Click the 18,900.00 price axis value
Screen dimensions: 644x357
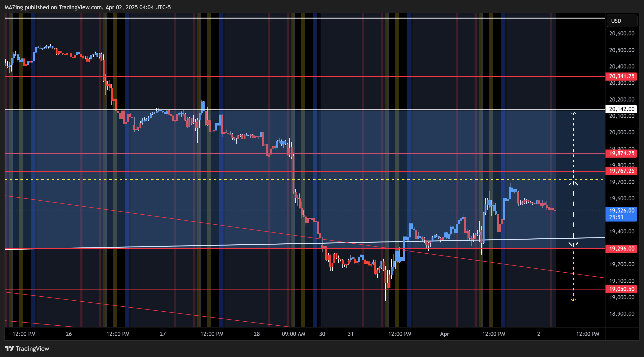click(621, 314)
